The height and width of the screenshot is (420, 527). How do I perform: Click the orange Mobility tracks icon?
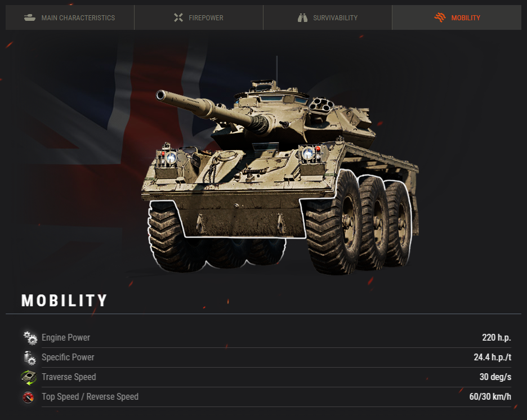[440, 17]
